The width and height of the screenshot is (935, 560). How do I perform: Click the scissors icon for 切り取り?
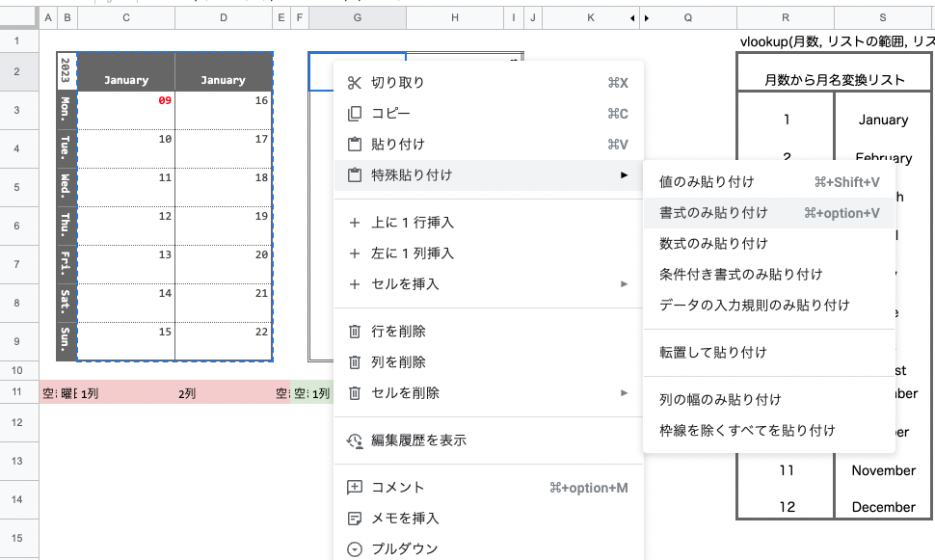point(355,83)
